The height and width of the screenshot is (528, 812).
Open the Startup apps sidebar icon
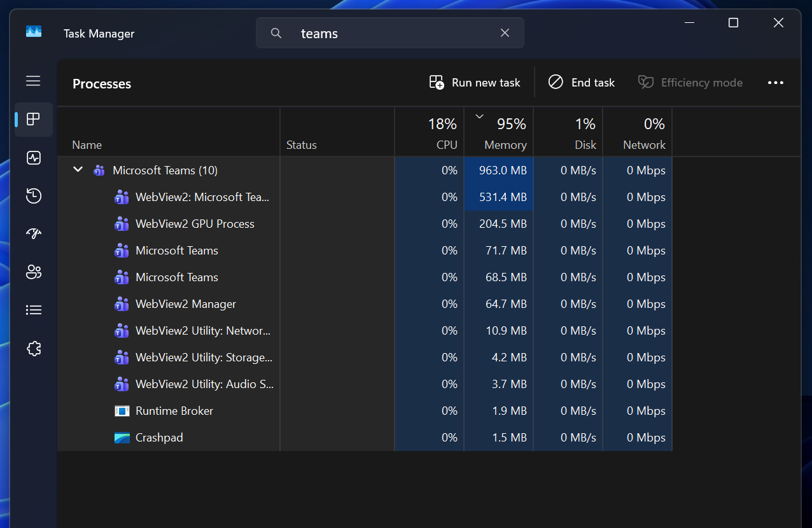pyautogui.click(x=34, y=233)
